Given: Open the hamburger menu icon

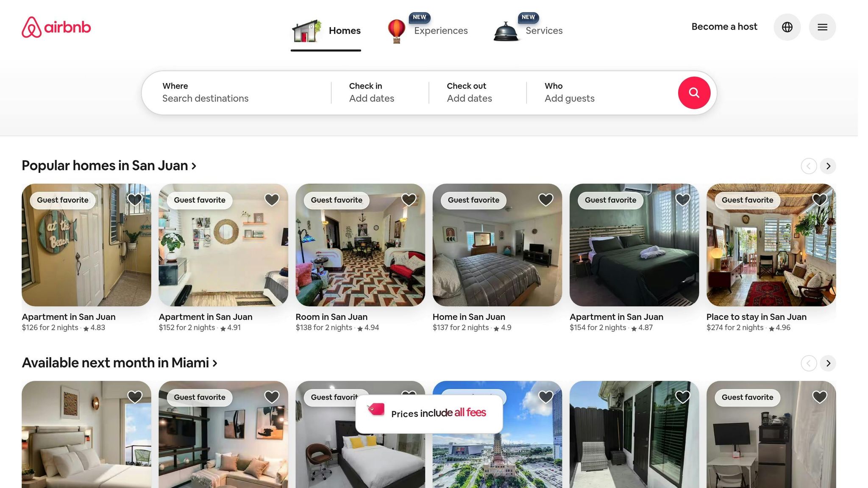Looking at the screenshot, I should click(x=822, y=27).
